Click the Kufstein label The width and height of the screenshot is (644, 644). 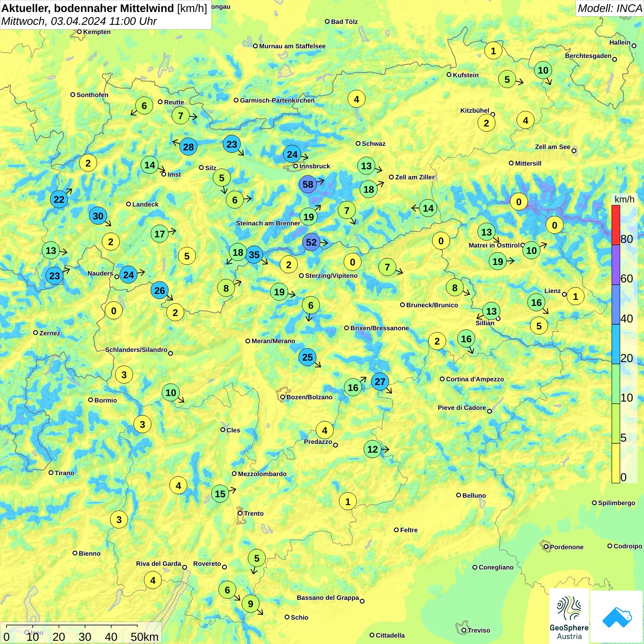point(466,75)
